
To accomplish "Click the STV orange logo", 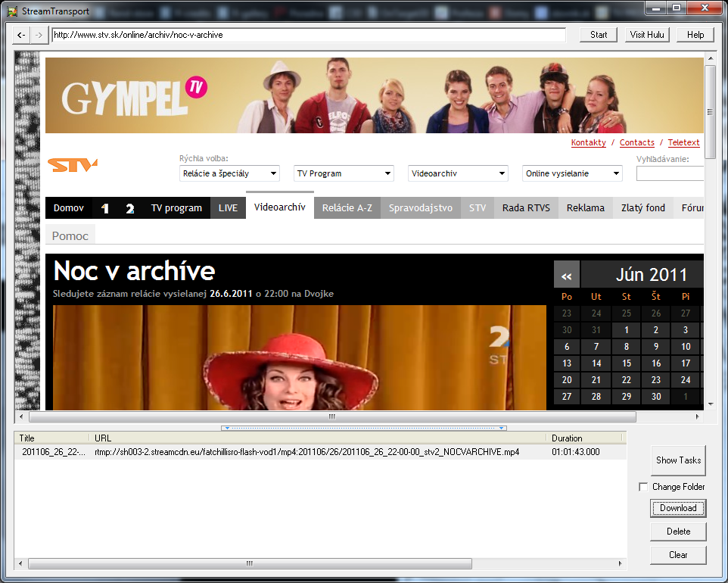I will tap(72, 165).
